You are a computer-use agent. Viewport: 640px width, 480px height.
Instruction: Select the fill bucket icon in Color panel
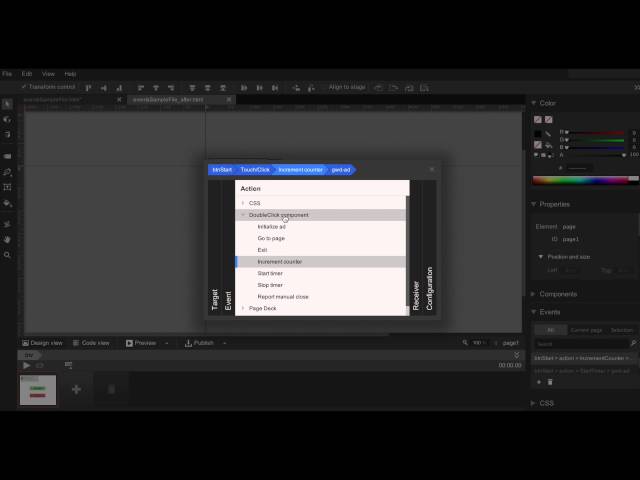(548, 145)
